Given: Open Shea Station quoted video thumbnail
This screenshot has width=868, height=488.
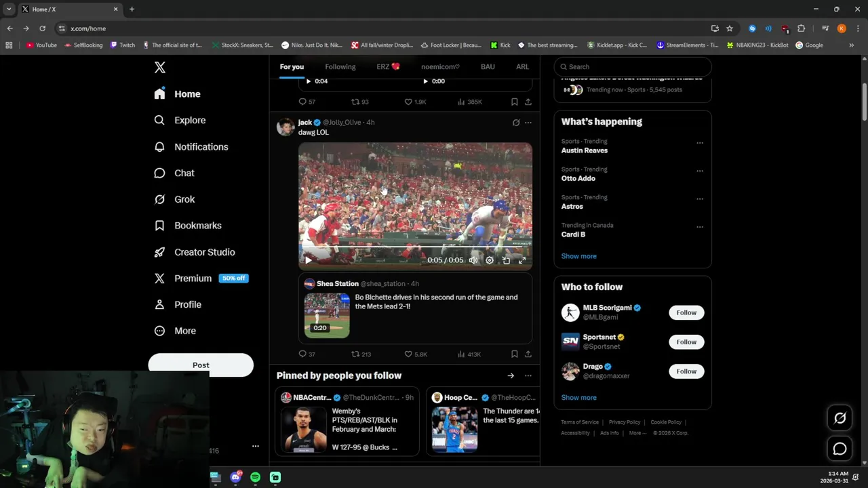Looking at the screenshot, I should [327, 315].
